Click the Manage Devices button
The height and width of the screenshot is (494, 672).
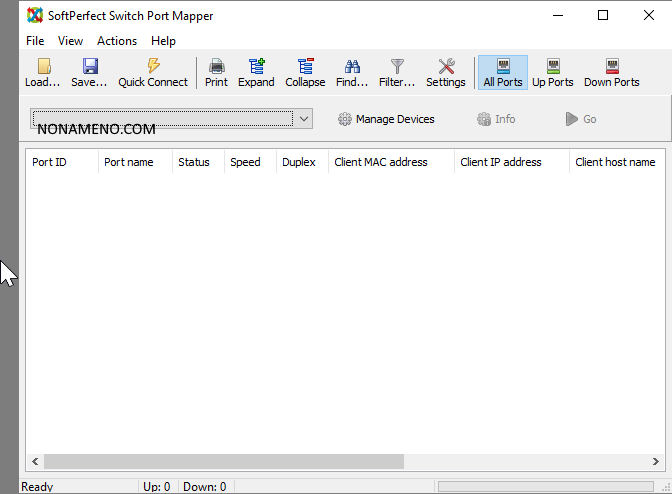click(386, 119)
